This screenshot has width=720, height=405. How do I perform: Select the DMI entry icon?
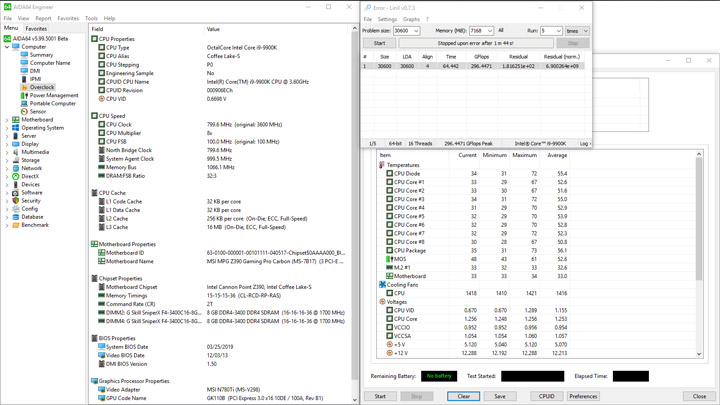24,71
